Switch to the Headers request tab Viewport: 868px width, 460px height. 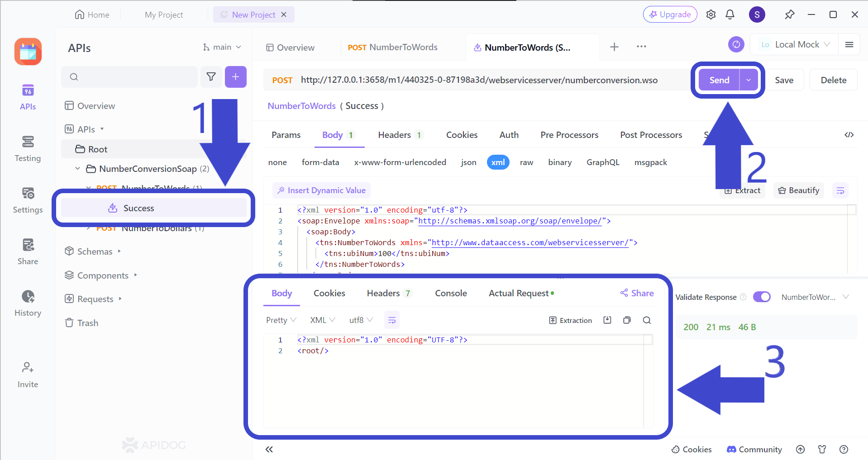[x=395, y=134]
